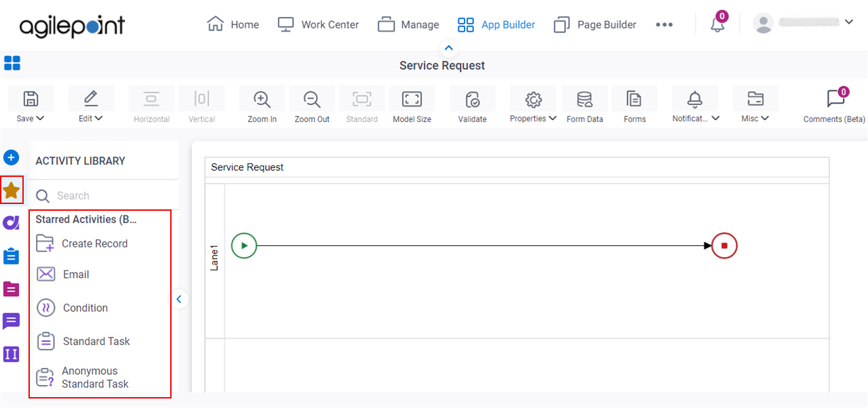Open the Properties gear icon
This screenshot has width=868, height=408.
coord(533,99)
